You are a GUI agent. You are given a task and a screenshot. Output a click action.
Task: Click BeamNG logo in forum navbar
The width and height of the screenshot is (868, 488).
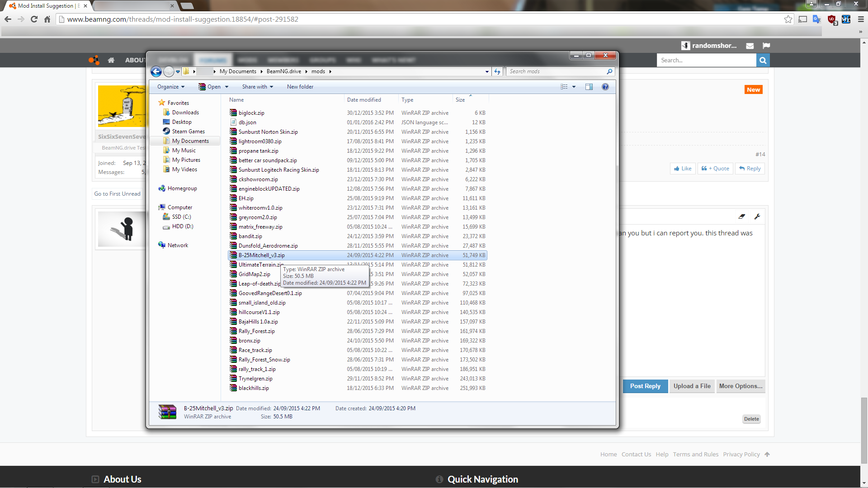coord(94,60)
